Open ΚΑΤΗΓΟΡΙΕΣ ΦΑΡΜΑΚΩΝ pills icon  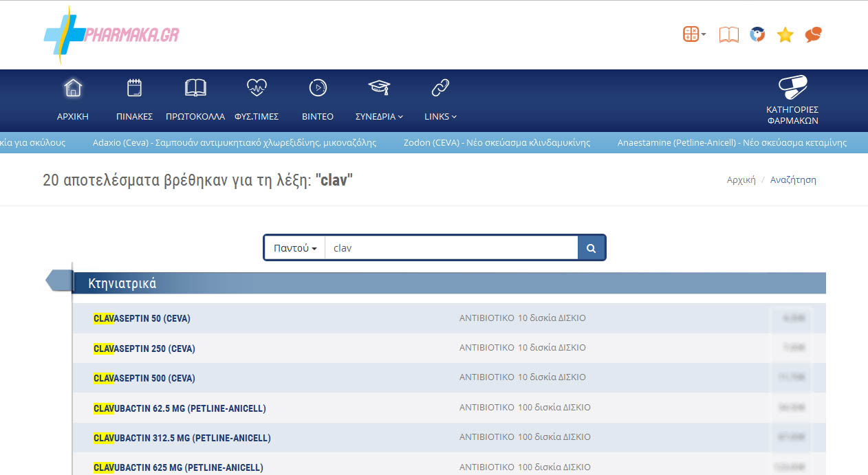coord(792,100)
